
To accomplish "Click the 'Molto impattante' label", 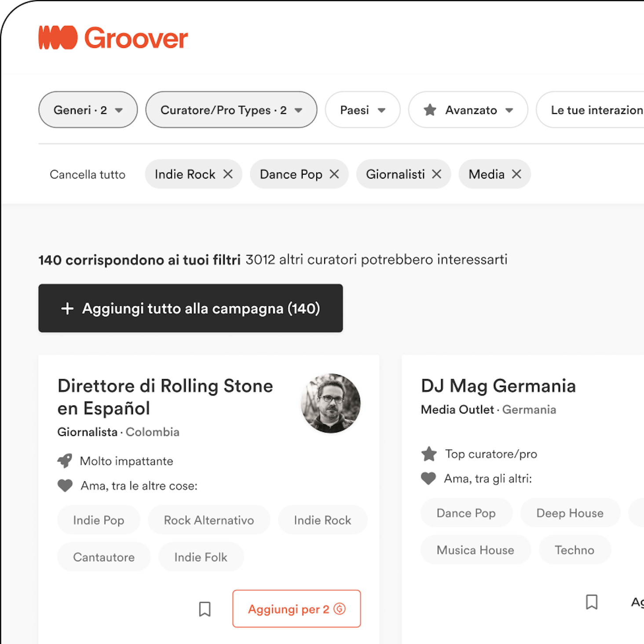I will (x=127, y=461).
